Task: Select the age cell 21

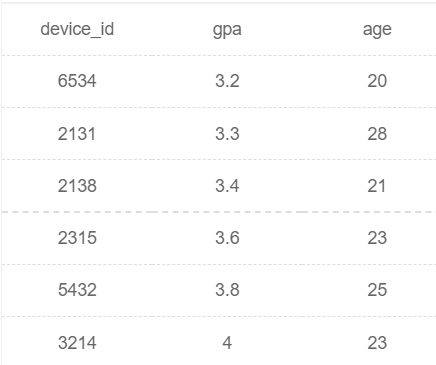Action: click(377, 186)
